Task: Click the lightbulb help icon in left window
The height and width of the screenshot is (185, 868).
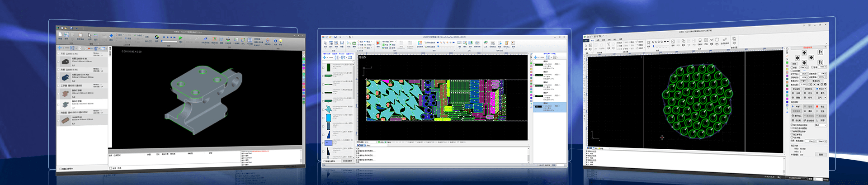Action: coord(281,40)
